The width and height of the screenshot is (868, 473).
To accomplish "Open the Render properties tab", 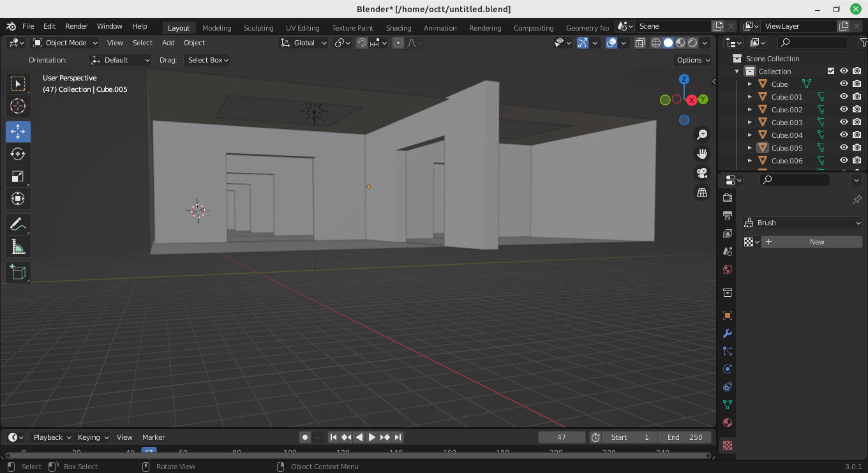I will click(x=727, y=198).
